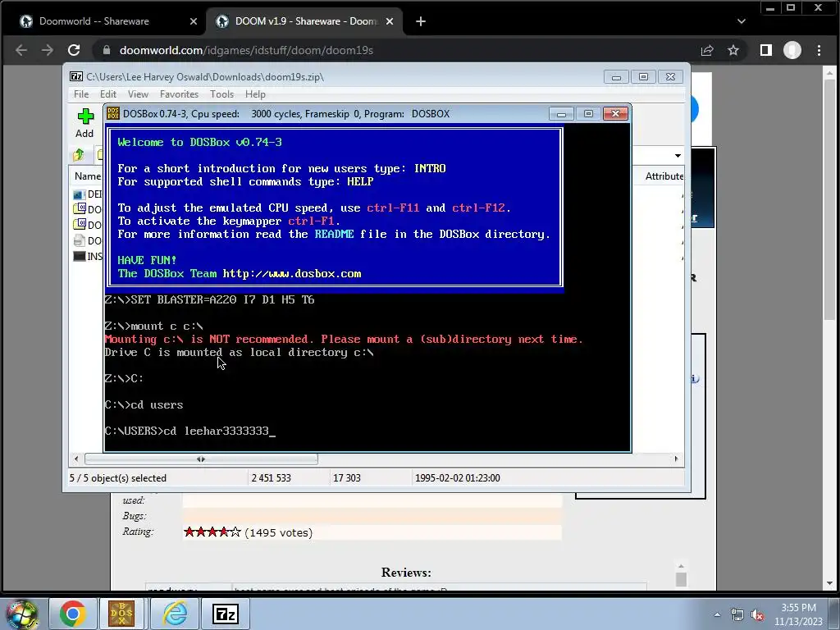Open the 7-Zip taskbar icon
The image size is (840, 630).
pos(225,614)
